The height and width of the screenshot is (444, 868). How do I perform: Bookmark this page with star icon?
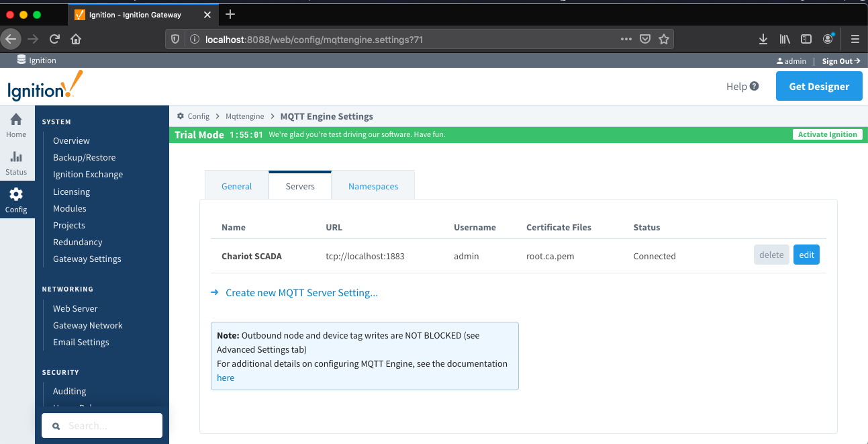pyautogui.click(x=664, y=39)
